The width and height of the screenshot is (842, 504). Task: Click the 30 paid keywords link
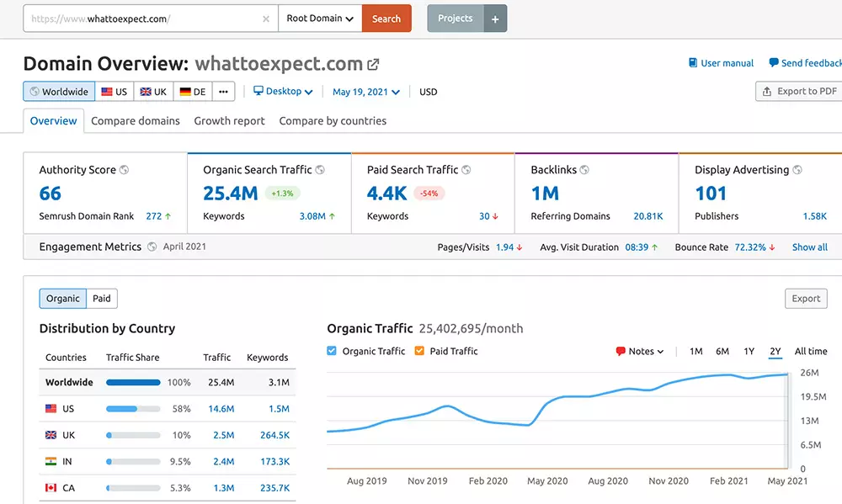point(484,216)
